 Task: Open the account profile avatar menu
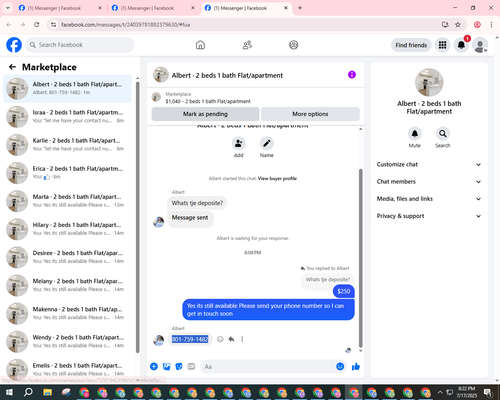480,45
